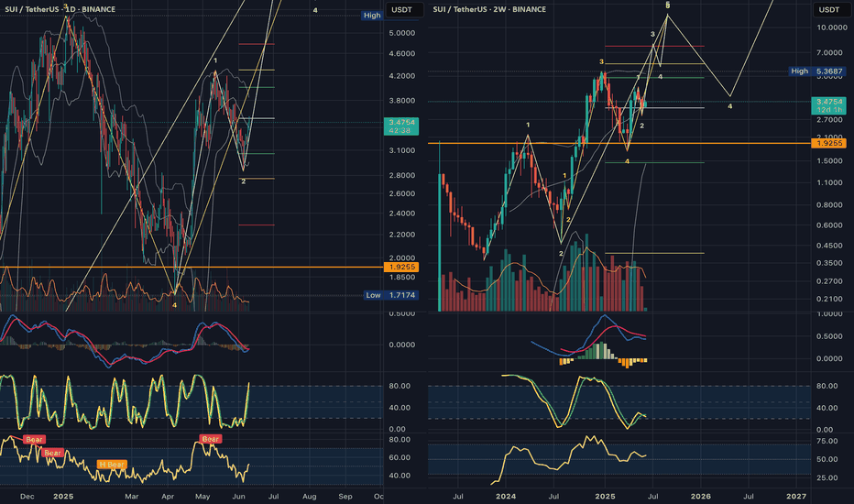This screenshot has height=504, width=854.
Task: Click the orange 1.9255 price label on 1D chart
Action: tap(401, 267)
